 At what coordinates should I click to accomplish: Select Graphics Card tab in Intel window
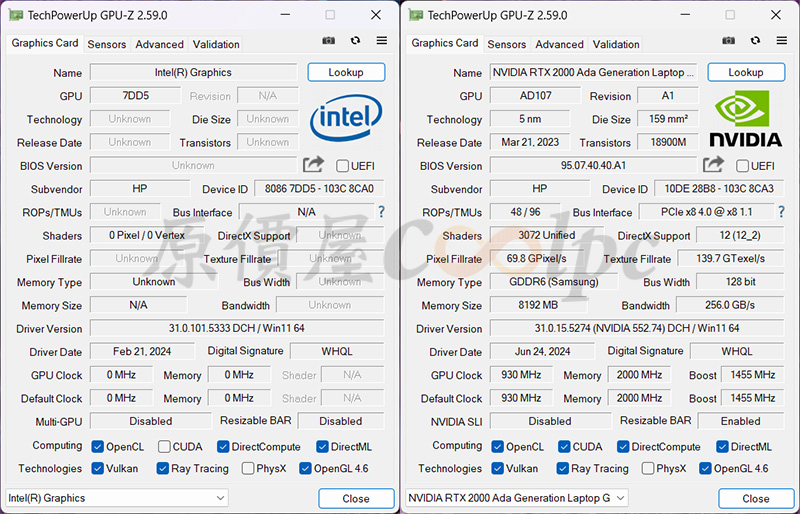[45, 43]
